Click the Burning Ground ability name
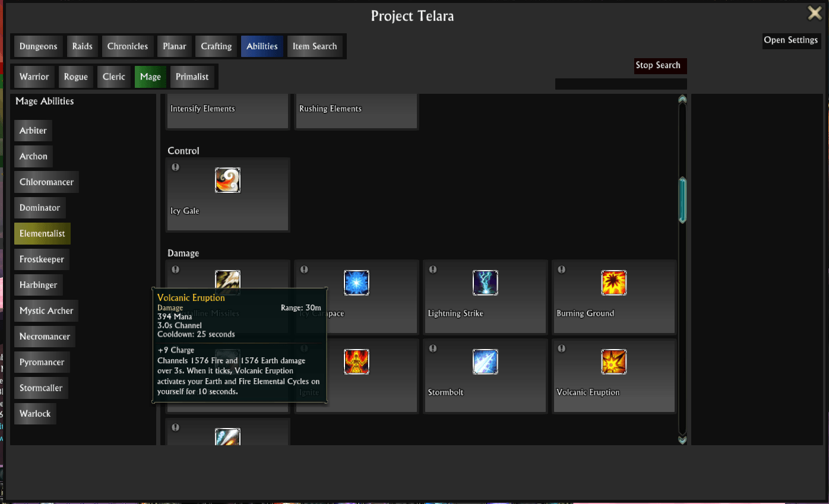Screen dimensions: 829x504 585,313
